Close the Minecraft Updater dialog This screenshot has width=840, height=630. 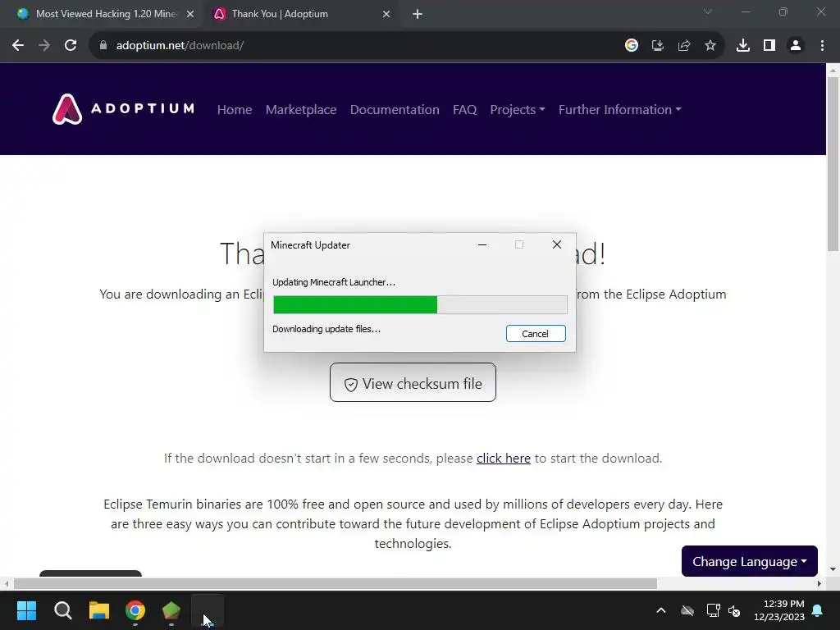pyautogui.click(x=557, y=244)
